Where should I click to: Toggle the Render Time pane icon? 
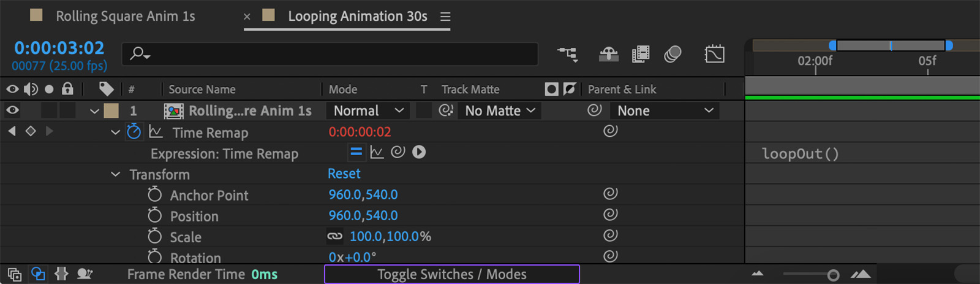[85, 274]
